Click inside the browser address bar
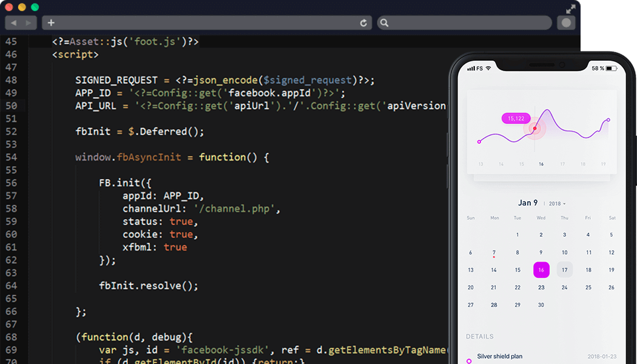This screenshot has height=364, width=637. point(206,23)
